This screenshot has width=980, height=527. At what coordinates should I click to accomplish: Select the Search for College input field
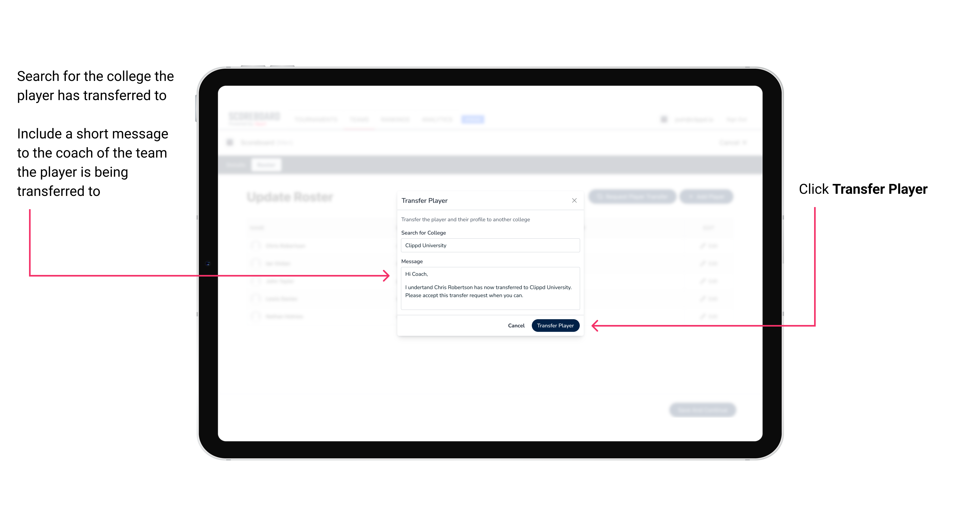tap(489, 245)
